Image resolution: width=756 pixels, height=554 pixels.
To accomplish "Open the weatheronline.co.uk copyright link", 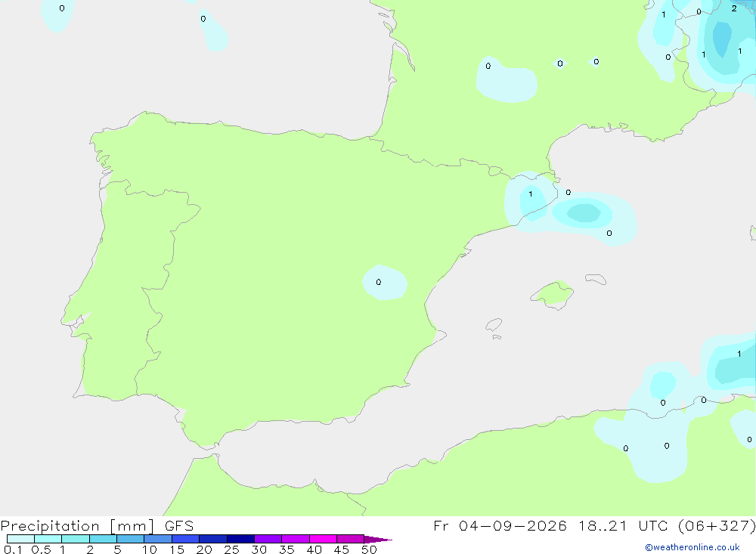I will (x=692, y=547).
